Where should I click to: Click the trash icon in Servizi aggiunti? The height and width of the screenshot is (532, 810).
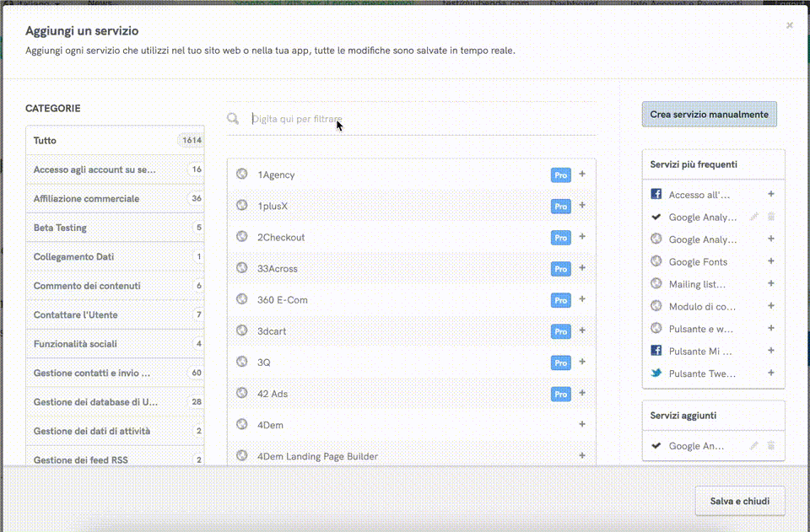pyautogui.click(x=771, y=446)
